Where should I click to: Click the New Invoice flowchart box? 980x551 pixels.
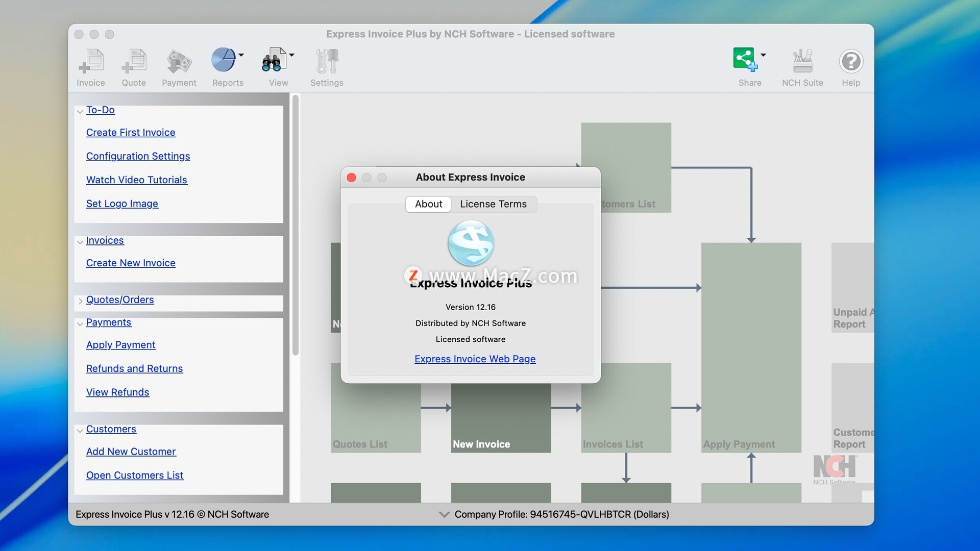[501, 418]
